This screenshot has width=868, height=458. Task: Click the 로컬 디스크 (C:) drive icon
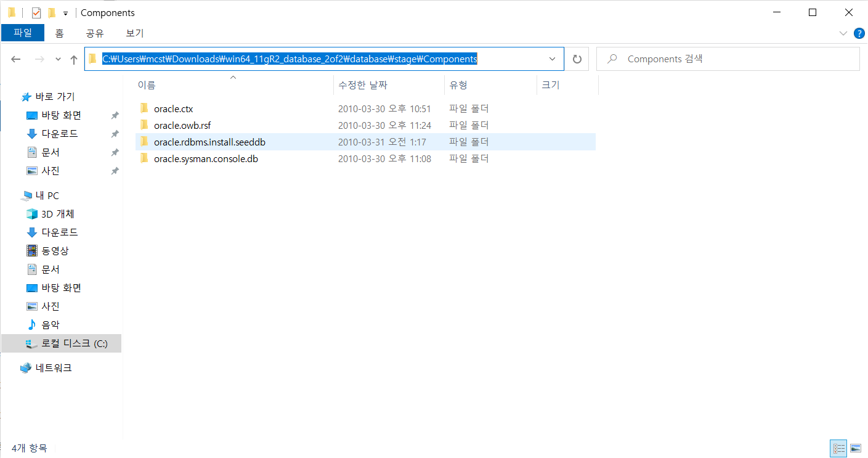click(x=32, y=343)
